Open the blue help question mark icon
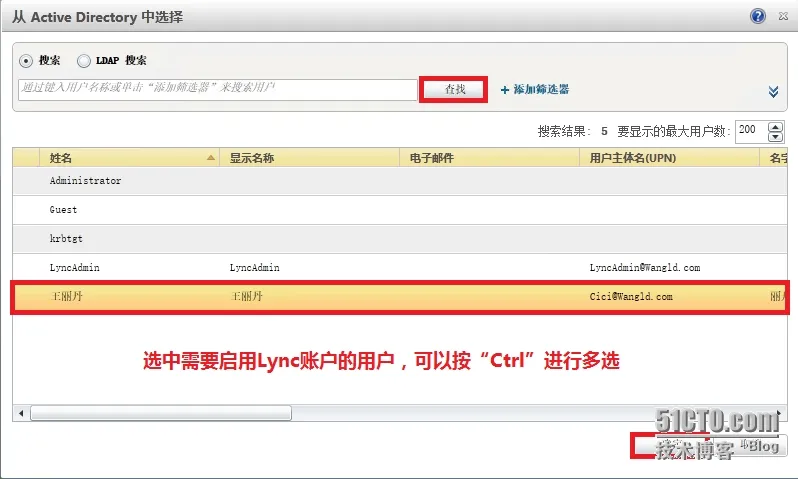This screenshot has width=798, height=479. point(758,16)
